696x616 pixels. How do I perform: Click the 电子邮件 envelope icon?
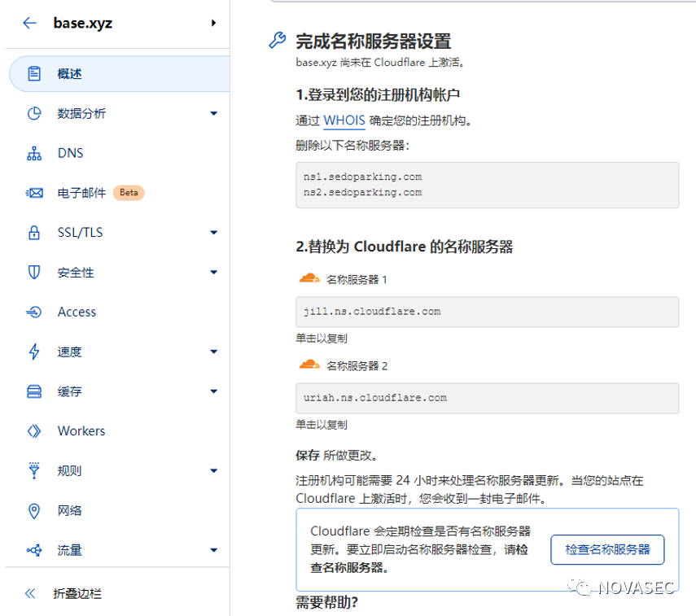pyautogui.click(x=34, y=193)
